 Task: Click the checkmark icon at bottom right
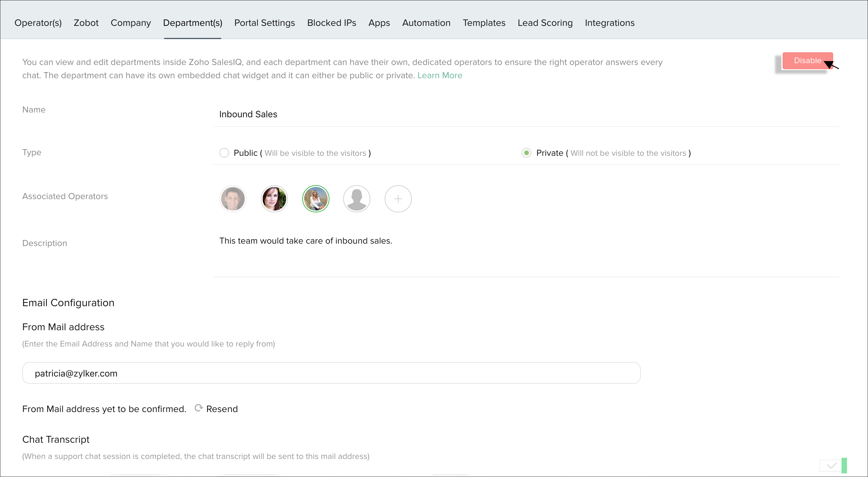click(831, 466)
